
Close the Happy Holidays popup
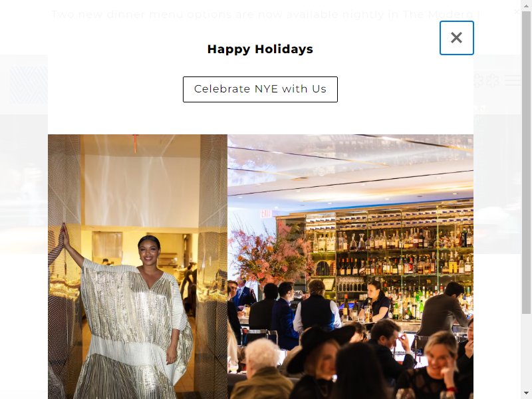pos(456,38)
